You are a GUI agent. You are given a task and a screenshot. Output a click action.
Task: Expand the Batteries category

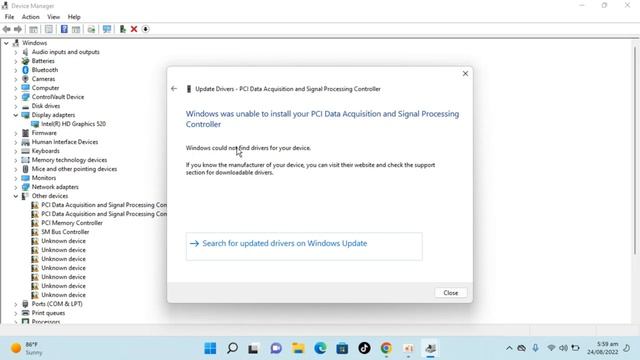tap(16, 61)
